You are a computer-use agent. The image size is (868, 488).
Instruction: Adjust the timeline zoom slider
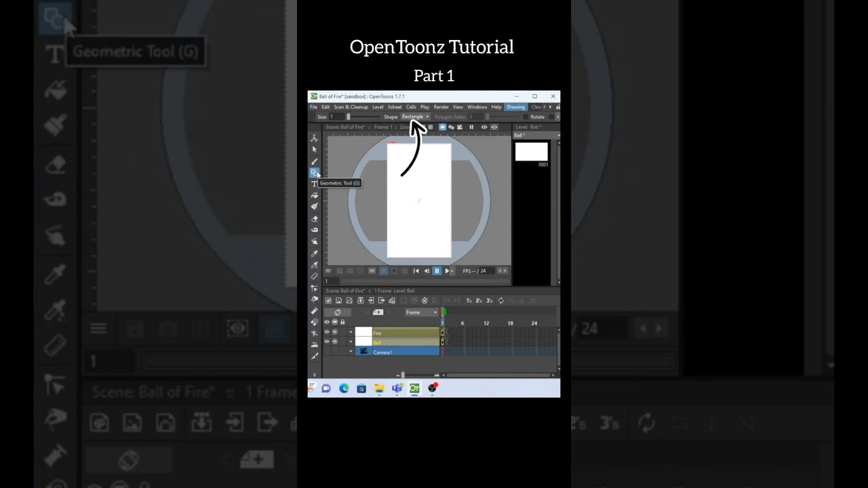[x=418, y=375]
